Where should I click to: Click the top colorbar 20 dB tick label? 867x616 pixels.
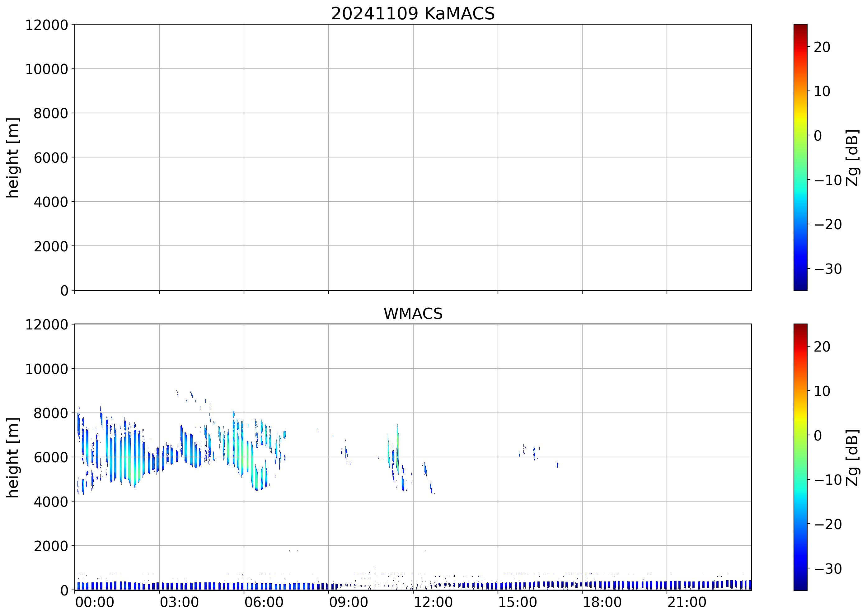tap(822, 47)
